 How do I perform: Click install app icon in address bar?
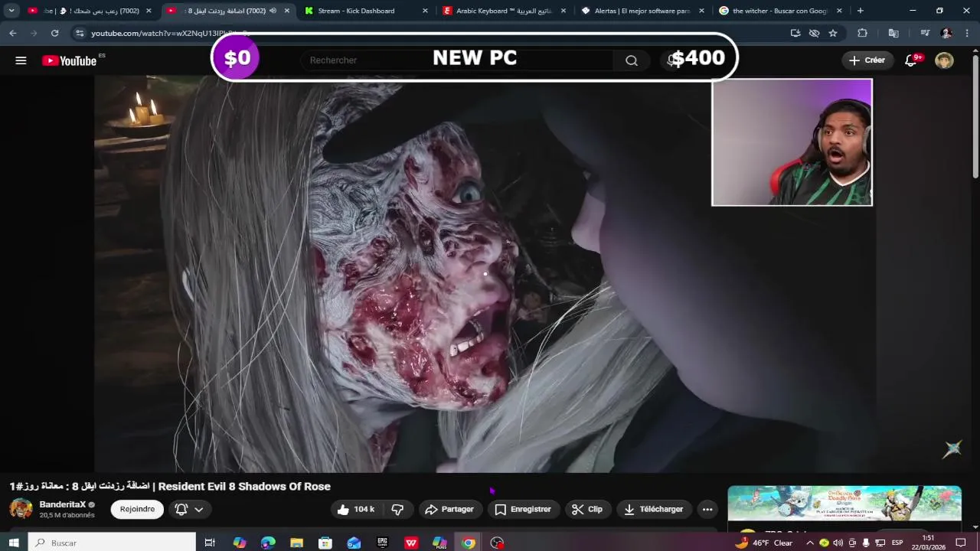click(x=795, y=33)
